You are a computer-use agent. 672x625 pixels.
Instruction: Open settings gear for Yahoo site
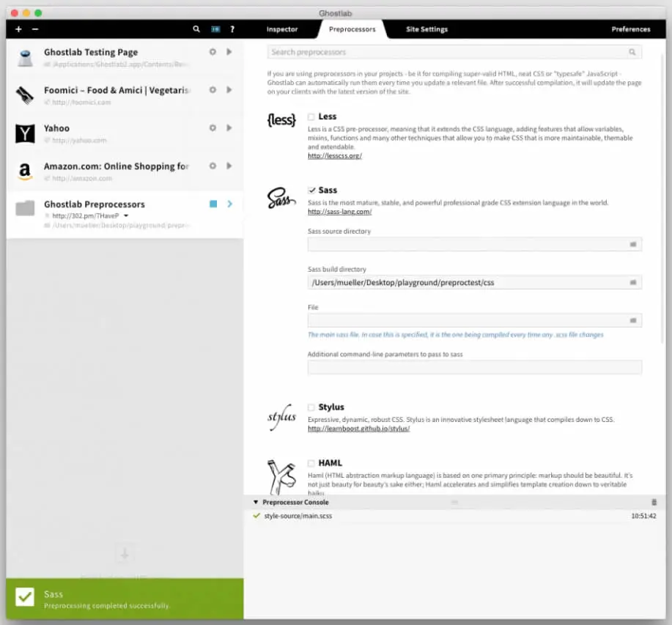(213, 128)
